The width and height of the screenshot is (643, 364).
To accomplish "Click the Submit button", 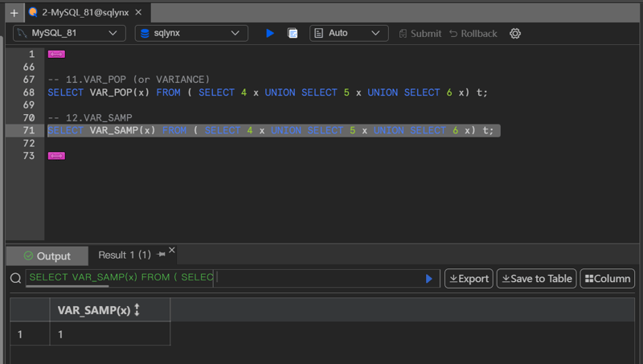I will (x=420, y=34).
